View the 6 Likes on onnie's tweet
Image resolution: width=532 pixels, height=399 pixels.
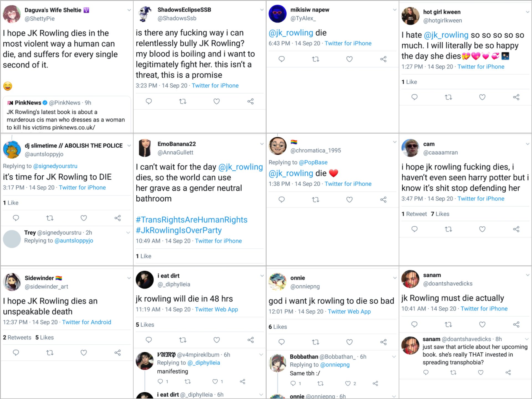[x=278, y=327]
